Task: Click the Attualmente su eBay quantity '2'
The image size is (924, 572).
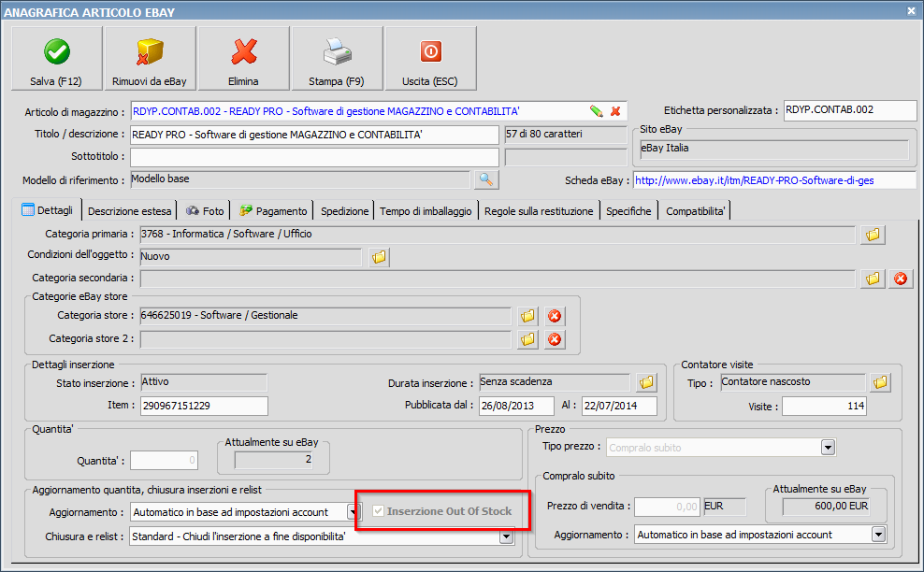Action: pyautogui.click(x=273, y=460)
